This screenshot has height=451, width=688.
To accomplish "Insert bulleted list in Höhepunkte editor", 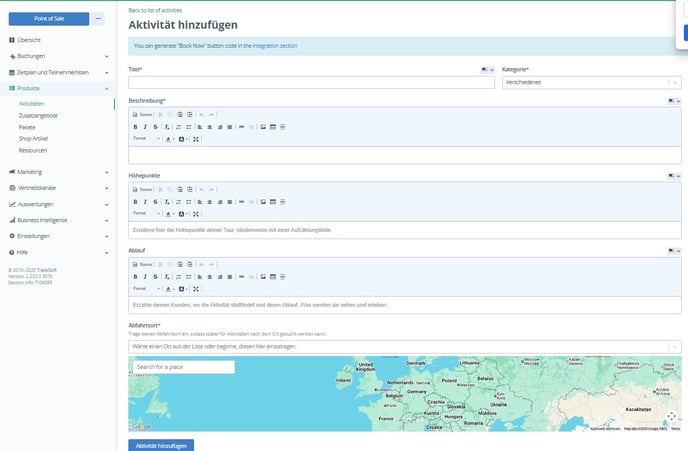I will tap(189, 202).
